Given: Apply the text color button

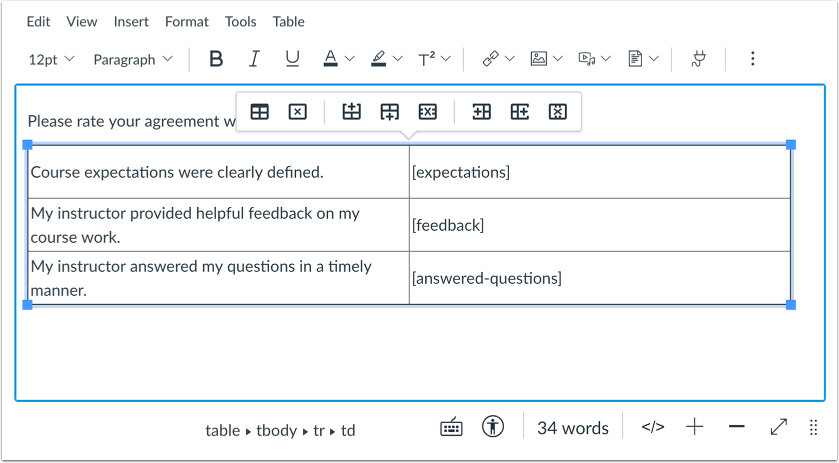Looking at the screenshot, I should pos(331,58).
